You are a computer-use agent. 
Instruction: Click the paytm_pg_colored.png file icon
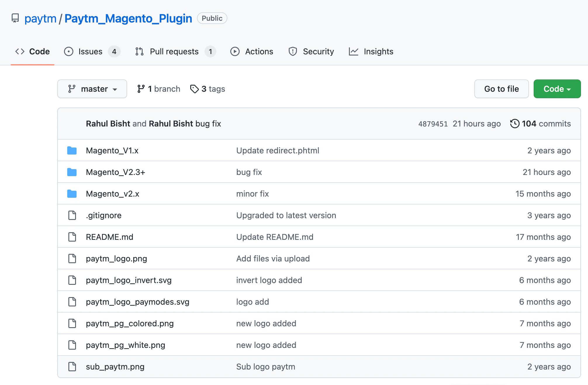(x=72, y=323)
